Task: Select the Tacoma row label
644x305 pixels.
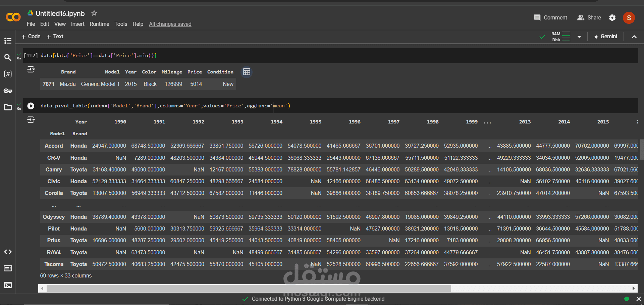Action: coord(54,264)
